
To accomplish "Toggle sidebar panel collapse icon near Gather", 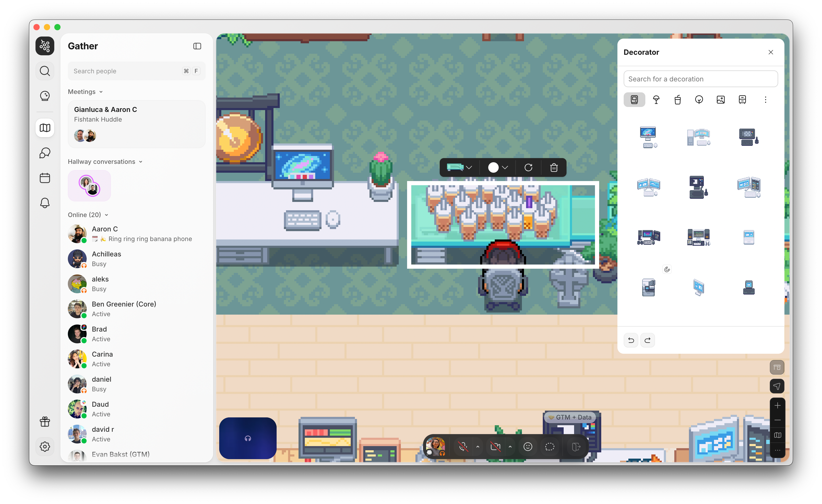I will tap(197, 46).
